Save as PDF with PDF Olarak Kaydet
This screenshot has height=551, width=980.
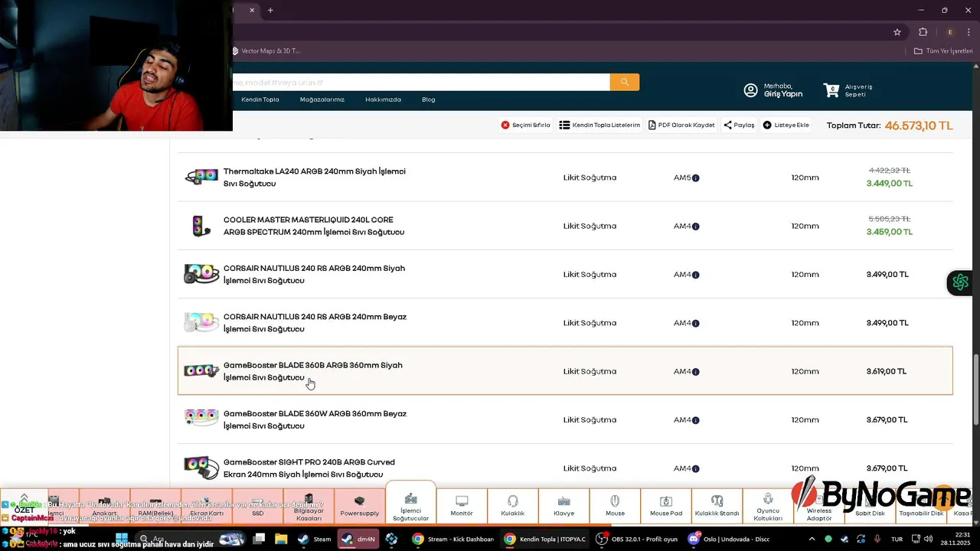(681, 125)
